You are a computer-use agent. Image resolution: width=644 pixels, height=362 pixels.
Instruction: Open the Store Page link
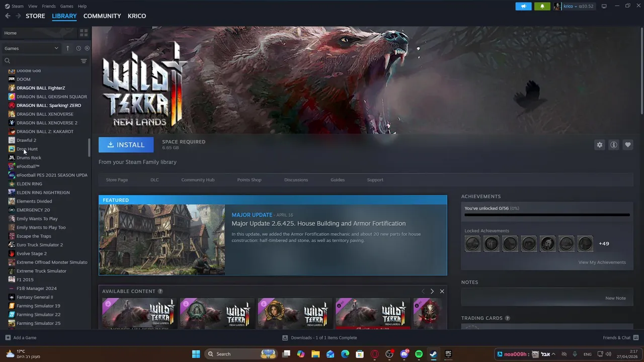point(117,179)
